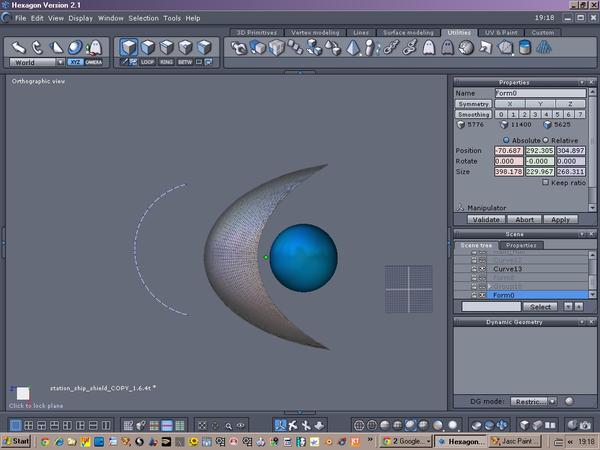Click the airplane-shaped icon in bottom toolbar
Screen dimensions: 600x450
click(x=293, y=425)
